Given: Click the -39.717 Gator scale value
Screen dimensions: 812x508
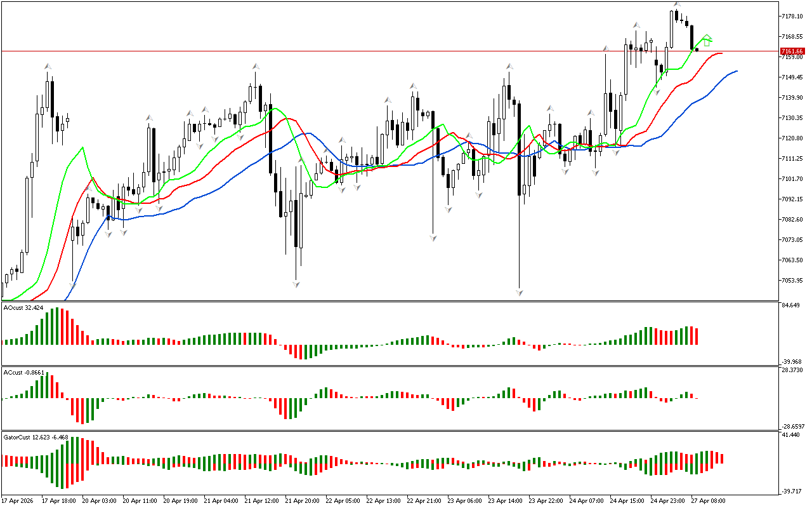Looking at the screenshot, I should [792, 491].
